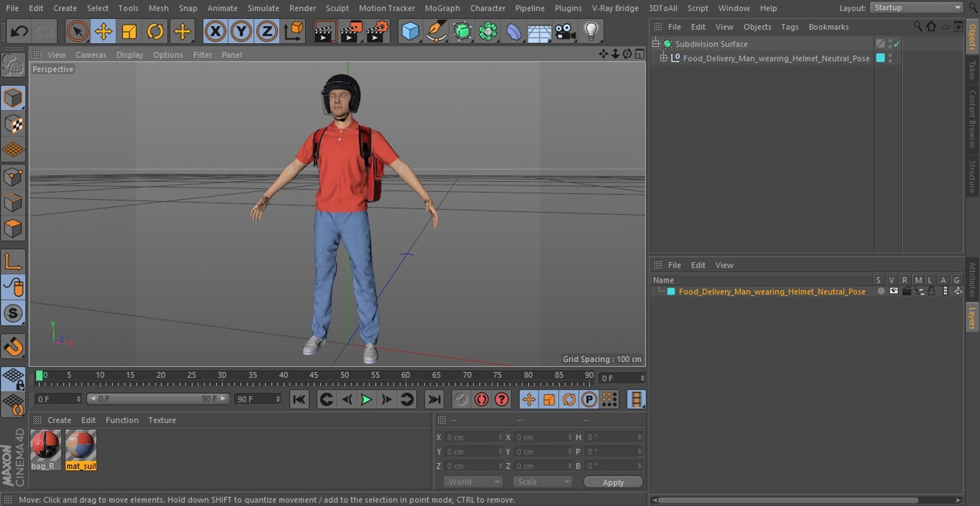The image size is (980, 506).
Task: Toggle Subdivision Surface green enable checkmark
Action: [x=897, y=44]
